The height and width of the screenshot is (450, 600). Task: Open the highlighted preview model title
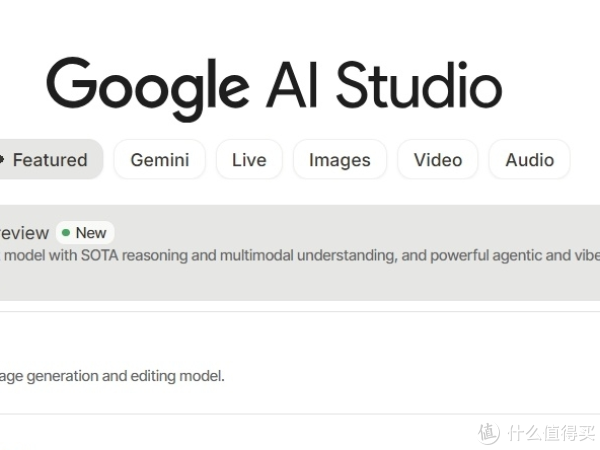pos(24,233)
